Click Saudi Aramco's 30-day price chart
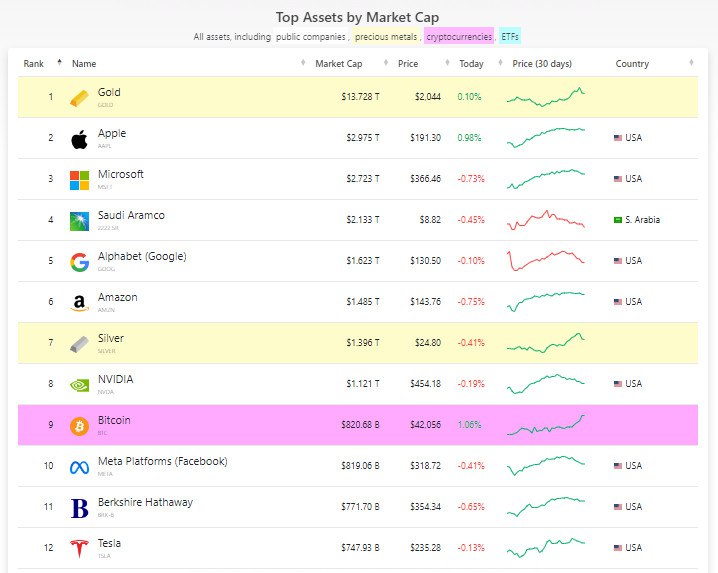This screenshot has width=718, height=573. tap(546, 219)
